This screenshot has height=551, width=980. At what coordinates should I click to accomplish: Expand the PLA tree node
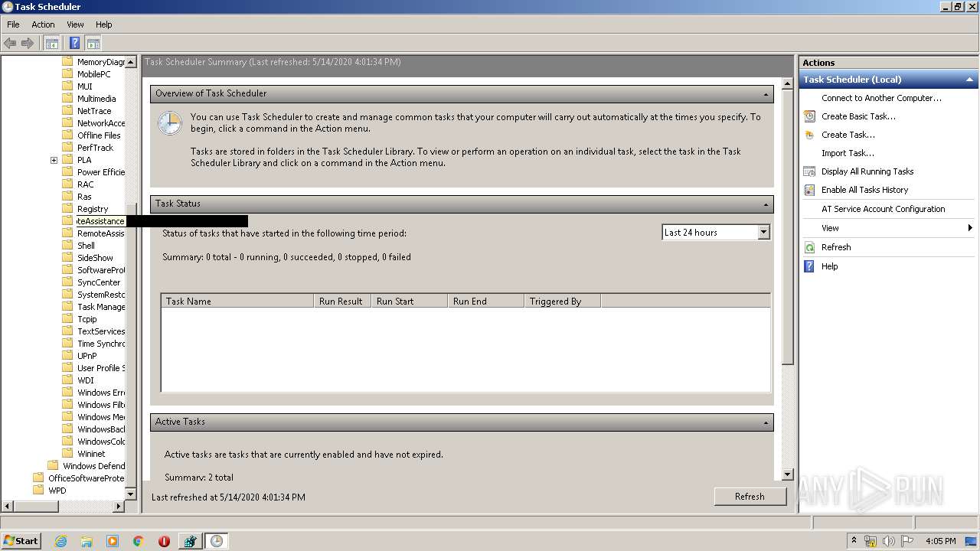pyautogui.click(x=54, y=160)
